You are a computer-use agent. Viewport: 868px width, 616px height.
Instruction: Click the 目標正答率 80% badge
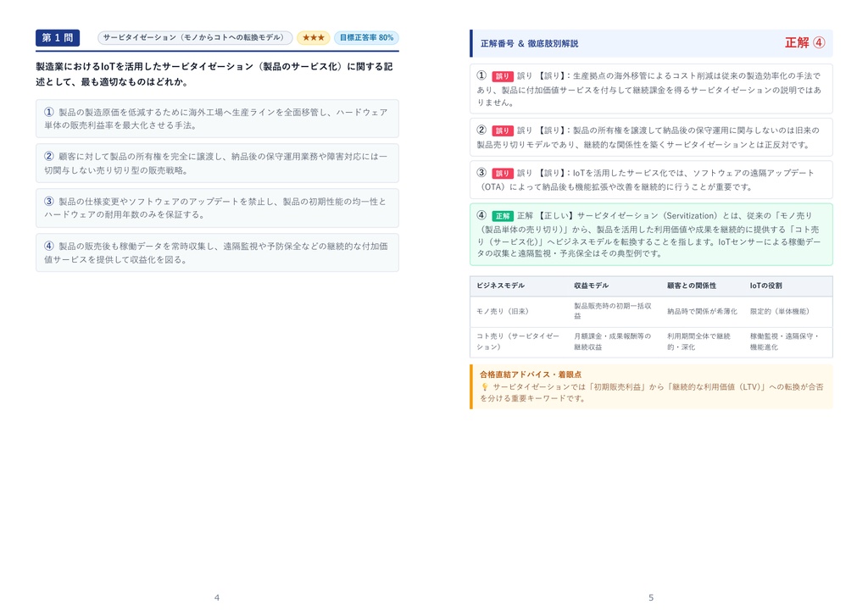point(366,37)
